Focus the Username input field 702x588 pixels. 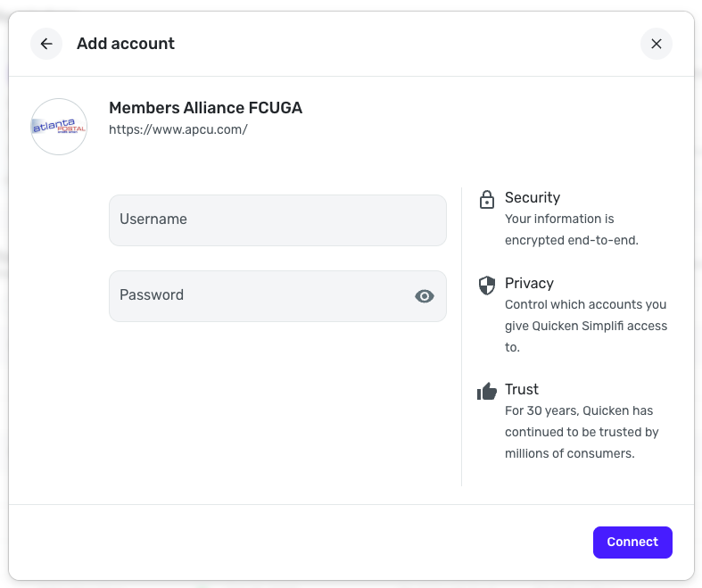[277, 220]
